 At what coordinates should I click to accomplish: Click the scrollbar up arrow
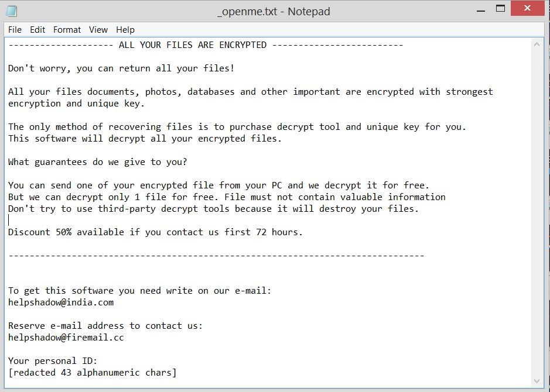pyautogui.click(x=538, y=44)
